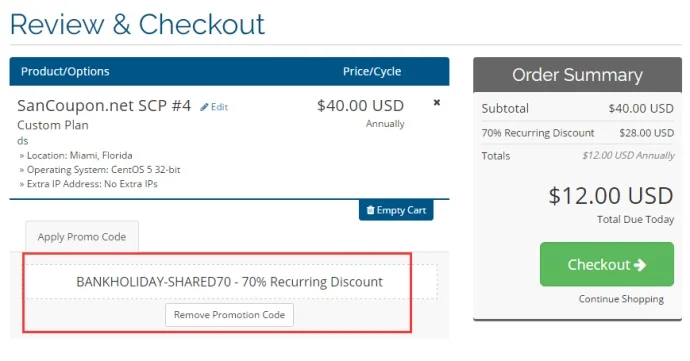Click the Order Summary heading
Viewport: 690px width, 361px height.
577,75
